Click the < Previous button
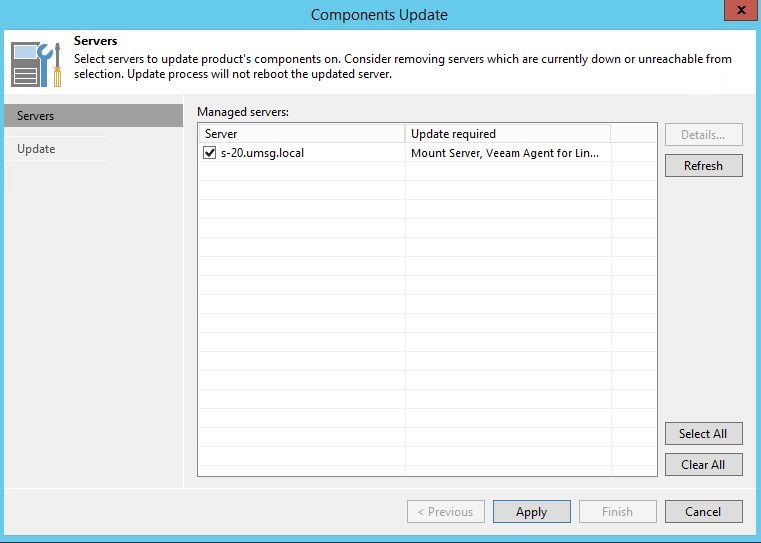The width and height of the screenshot is (761, 543). point(445,512)
